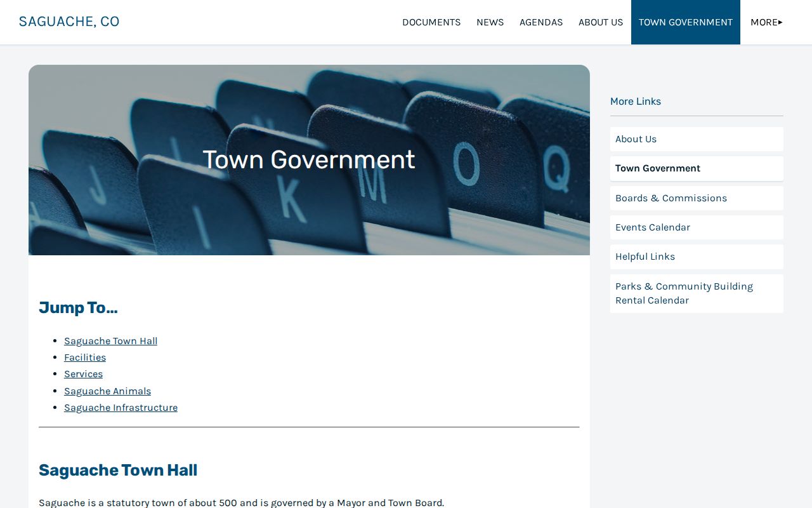Open the Agendas nav item
The width and height of the screenshot is (812, 508).
pos(541,22)
